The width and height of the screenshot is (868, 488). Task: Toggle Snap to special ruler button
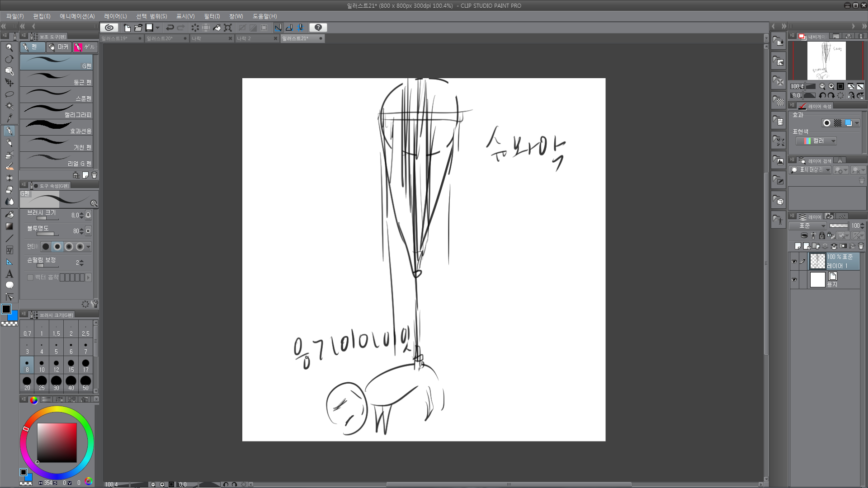289,28
